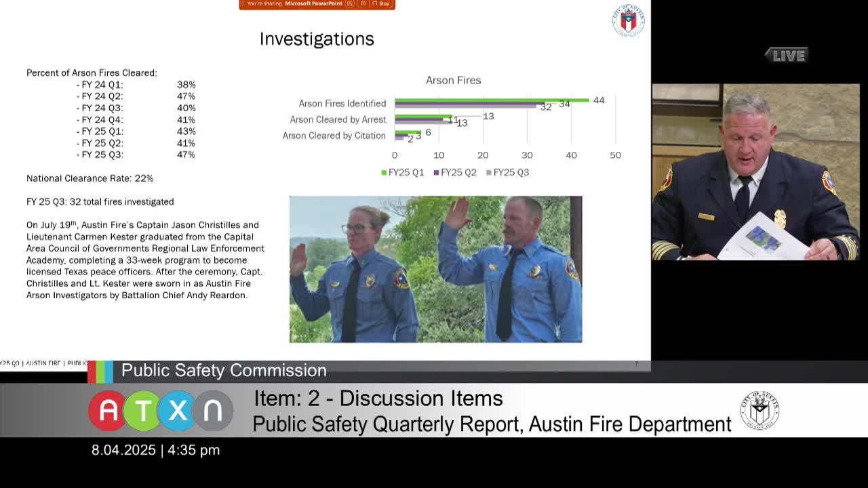Viewport: 868px width, 488px height.
Task: Select the FY25 Q2 purple legend swatch
Action: 437,173
